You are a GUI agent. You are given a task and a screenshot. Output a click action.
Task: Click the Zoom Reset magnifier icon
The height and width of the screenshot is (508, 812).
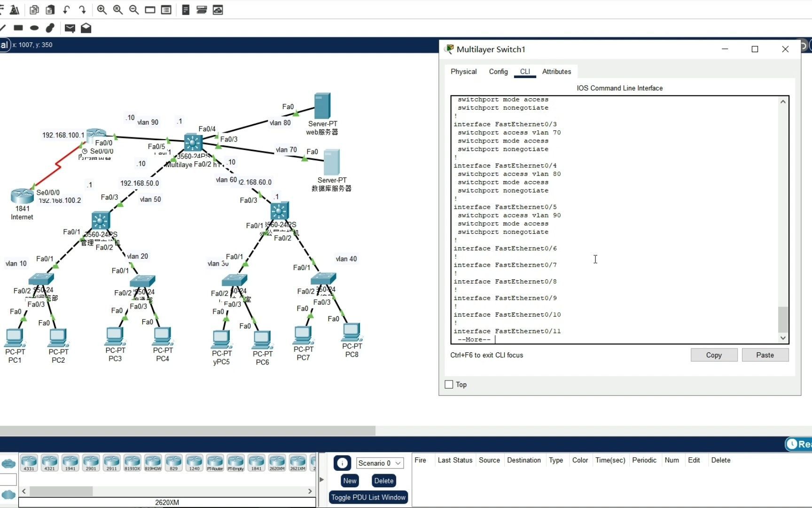click(118, 9)
